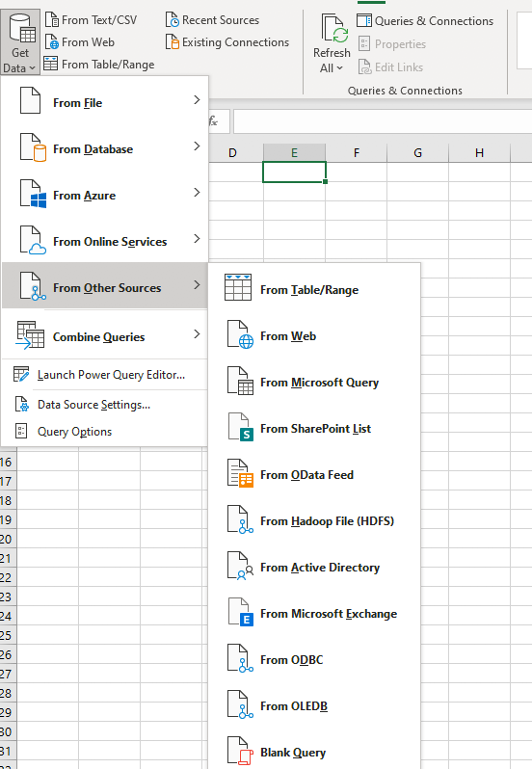Viewport: 532px width, 769px height.
Task: Open Data Source Settings text
Action: [93, 405]
